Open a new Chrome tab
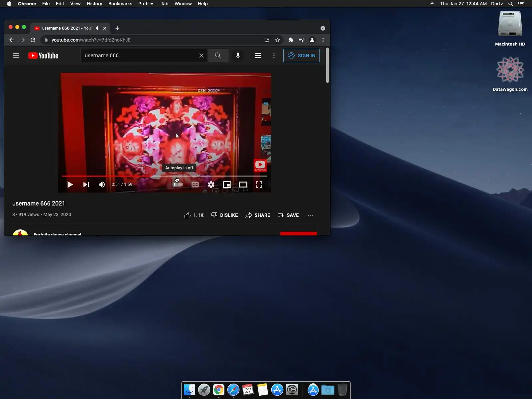The image size is (532, 399). point(117,28)
